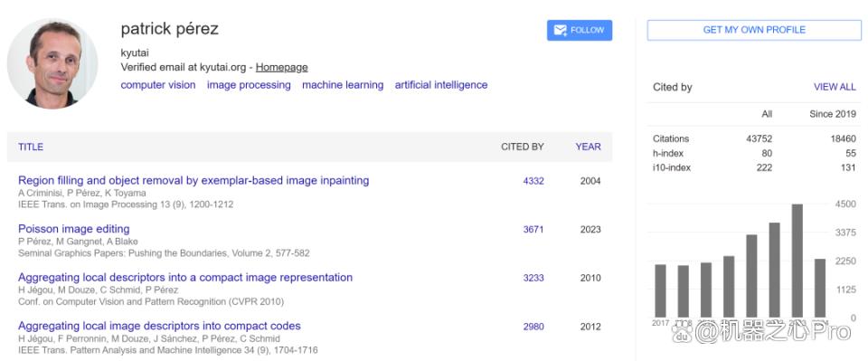The height and width of the screenshot is (361, 868).
Task: Select the machine learning interest tag
Action: (x=343, y=85)
